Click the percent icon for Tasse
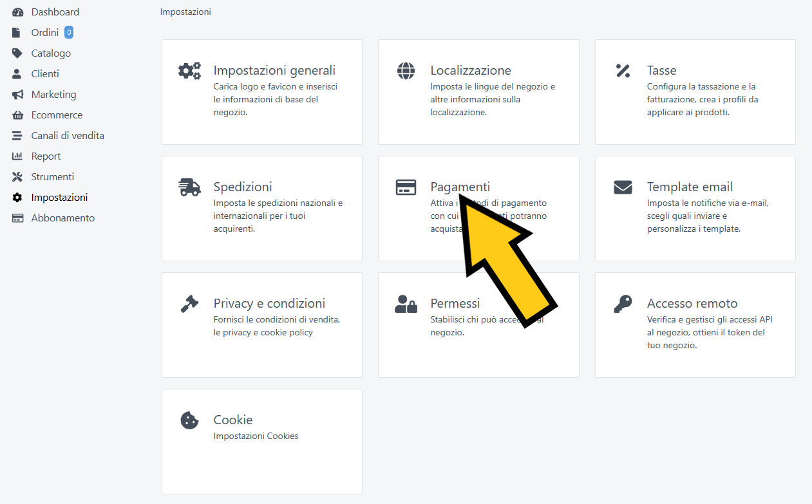Image resolution: width=812 pixels, height=504 pixels. [x=623, y=71]
